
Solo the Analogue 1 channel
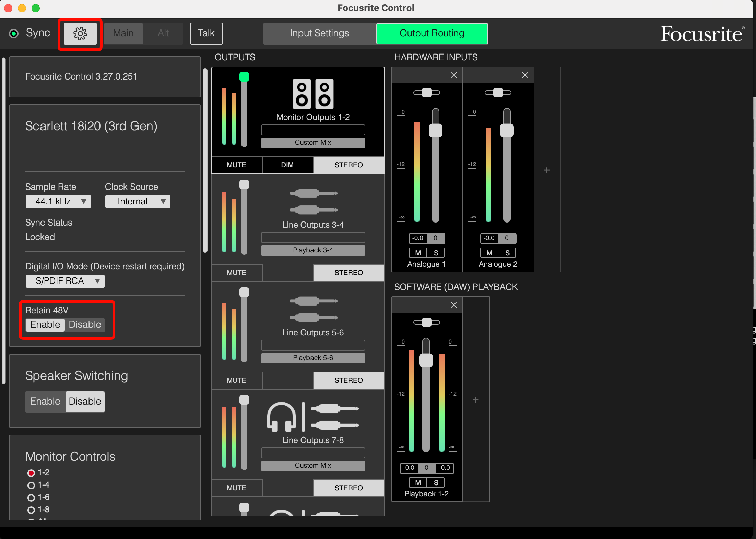[x=436, y=253]
